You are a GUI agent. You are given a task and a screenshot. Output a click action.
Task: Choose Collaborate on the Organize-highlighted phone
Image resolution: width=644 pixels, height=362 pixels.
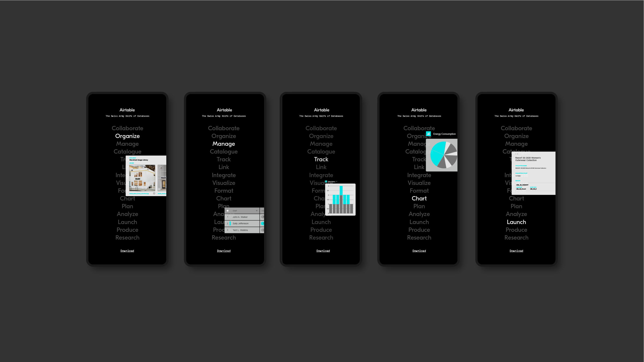[x=127, y=128]
